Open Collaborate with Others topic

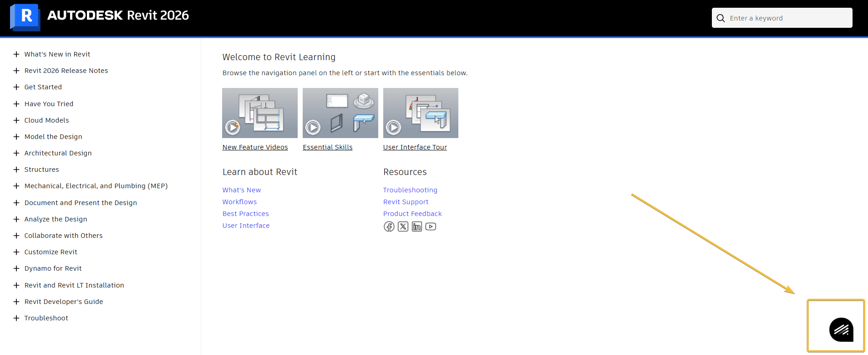point(63,236)
